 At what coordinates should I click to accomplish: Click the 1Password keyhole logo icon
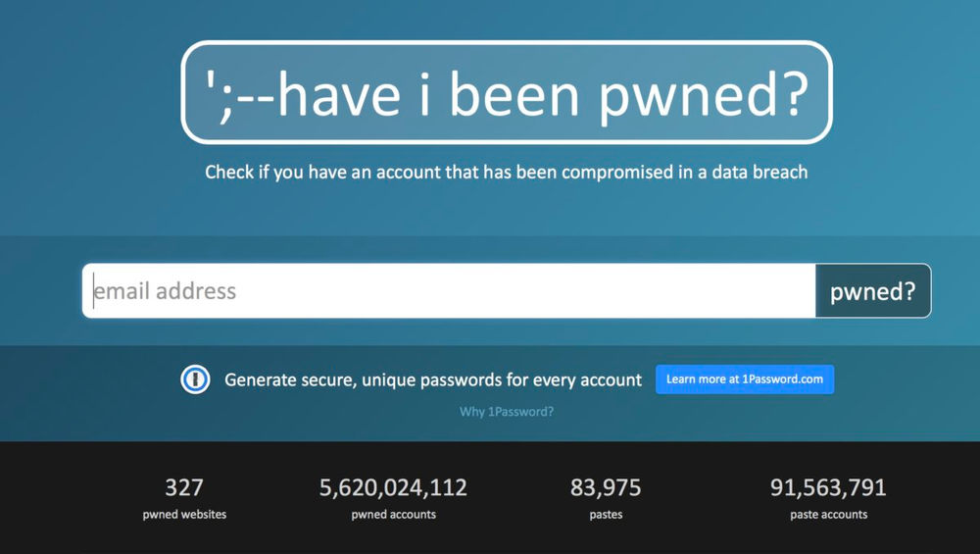click(x=196, y=379)
